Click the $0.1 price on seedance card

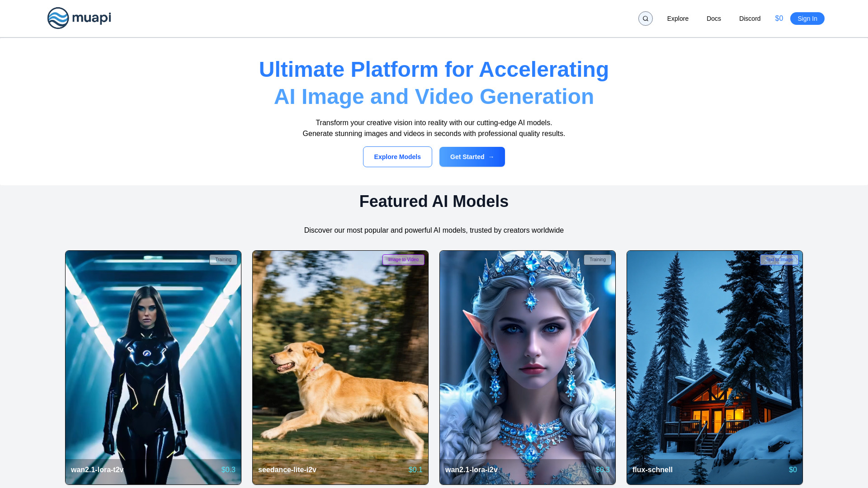[415, 470]
